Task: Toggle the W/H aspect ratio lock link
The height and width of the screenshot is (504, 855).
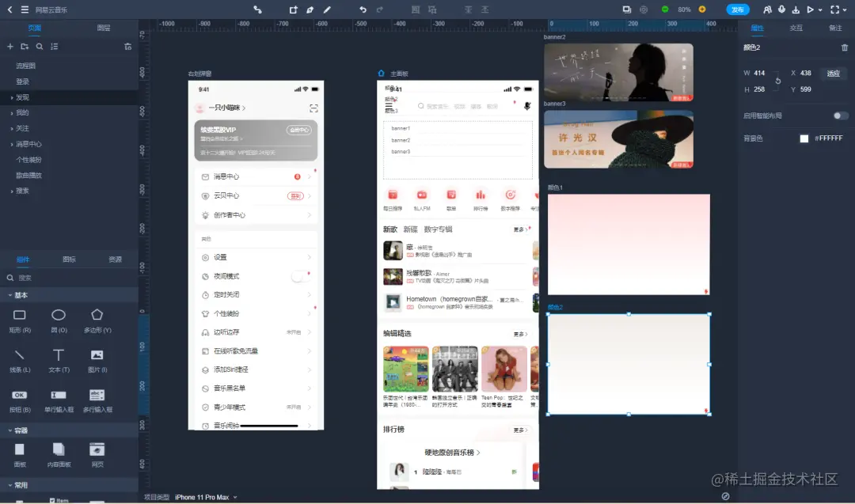Action: point(778,81)
